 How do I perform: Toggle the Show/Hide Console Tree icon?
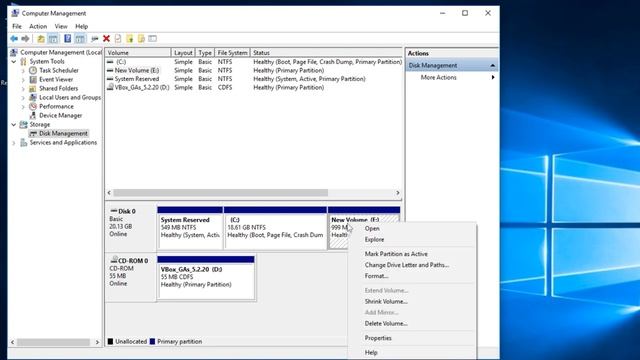[53, 39]
